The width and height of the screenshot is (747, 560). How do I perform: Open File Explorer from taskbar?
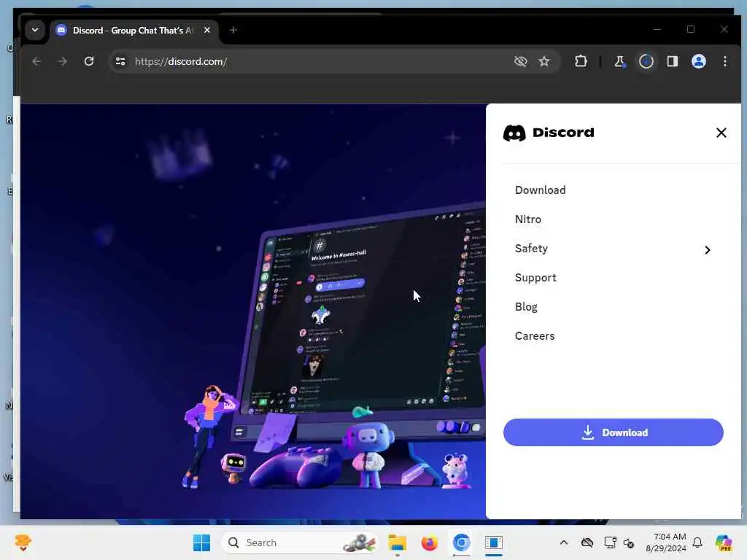pyautogui.click(x=397, y=542)
